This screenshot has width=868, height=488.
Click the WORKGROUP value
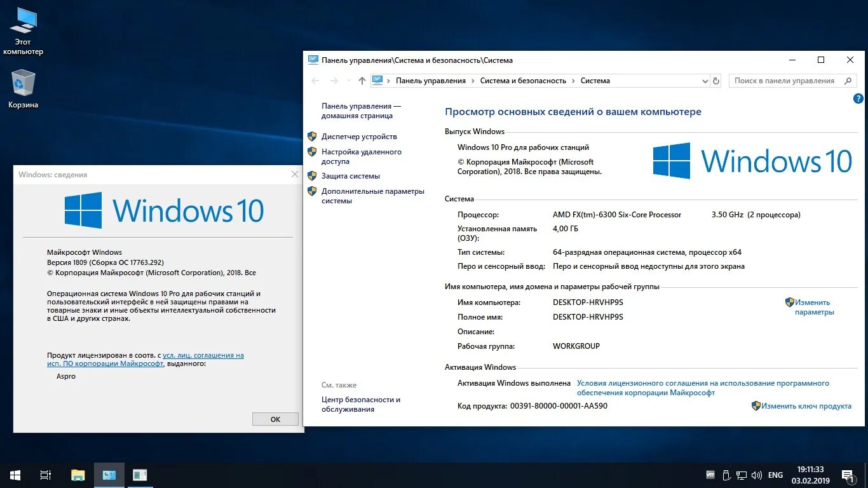coord(576,346)
